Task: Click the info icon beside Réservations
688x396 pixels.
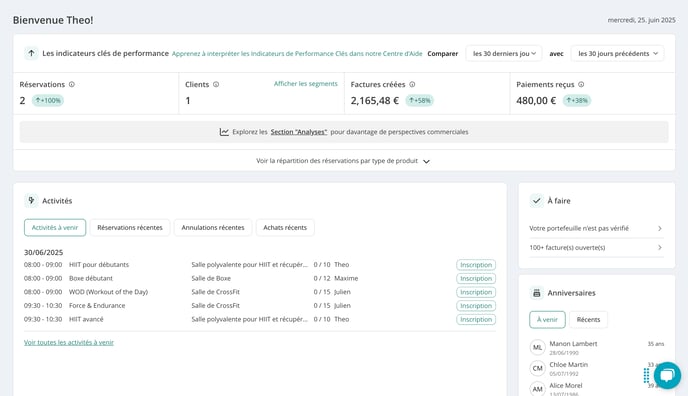Action: (x=72, y=84)
